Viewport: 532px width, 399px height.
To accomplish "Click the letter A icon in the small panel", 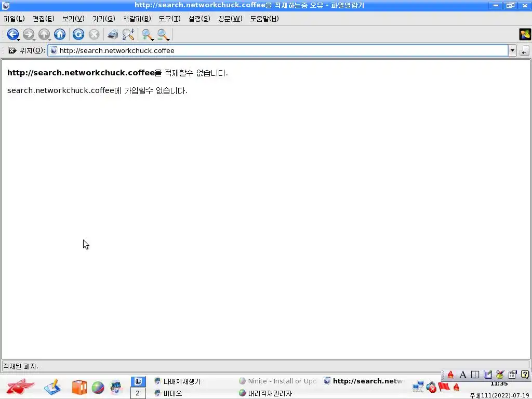I will pos(463,375).
